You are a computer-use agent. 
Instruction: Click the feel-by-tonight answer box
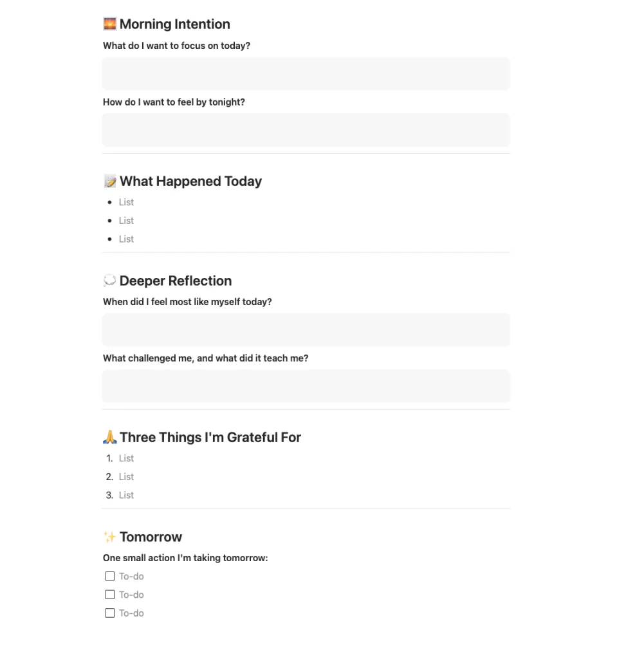306,129
